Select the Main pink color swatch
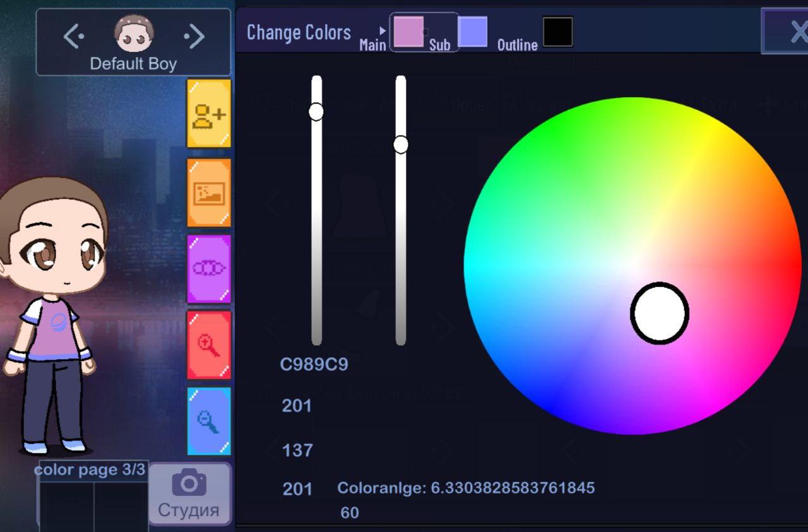This screenshot has height=532, width=808. (x=408, y=32)
